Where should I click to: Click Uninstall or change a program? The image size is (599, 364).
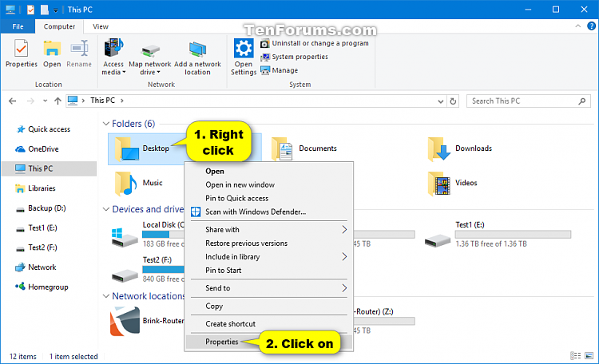click(315, 44)
